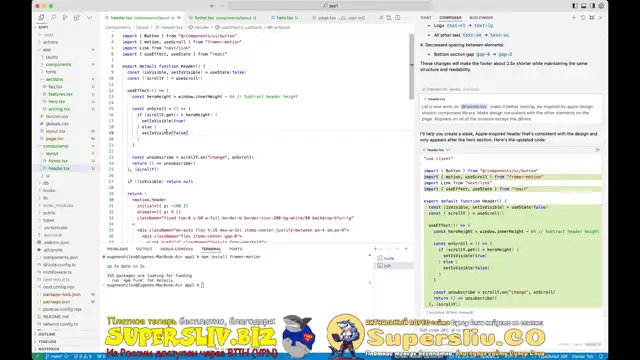Open the settings gear in title bar
The width and height of the screenshot is (640, 360).
(x=601, y=6)
